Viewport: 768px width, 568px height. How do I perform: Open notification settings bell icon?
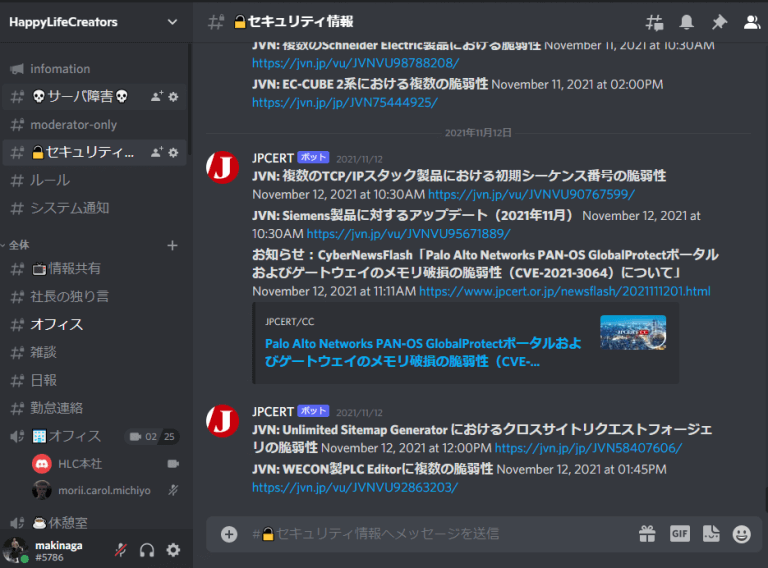pyautogui.click(x=686, y=22)
